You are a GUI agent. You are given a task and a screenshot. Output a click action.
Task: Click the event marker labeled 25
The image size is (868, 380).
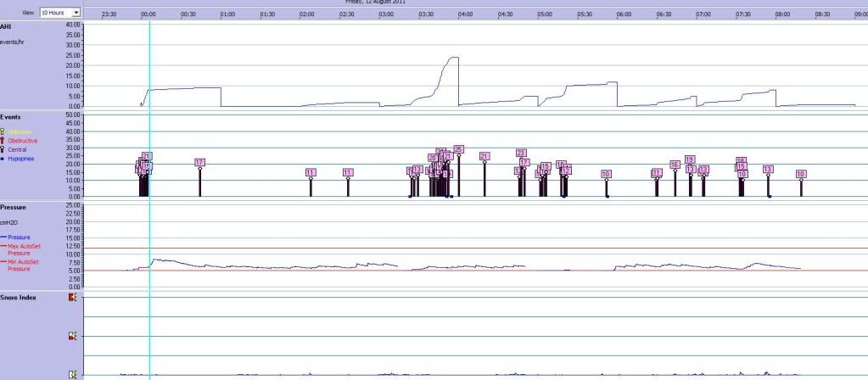458,149
